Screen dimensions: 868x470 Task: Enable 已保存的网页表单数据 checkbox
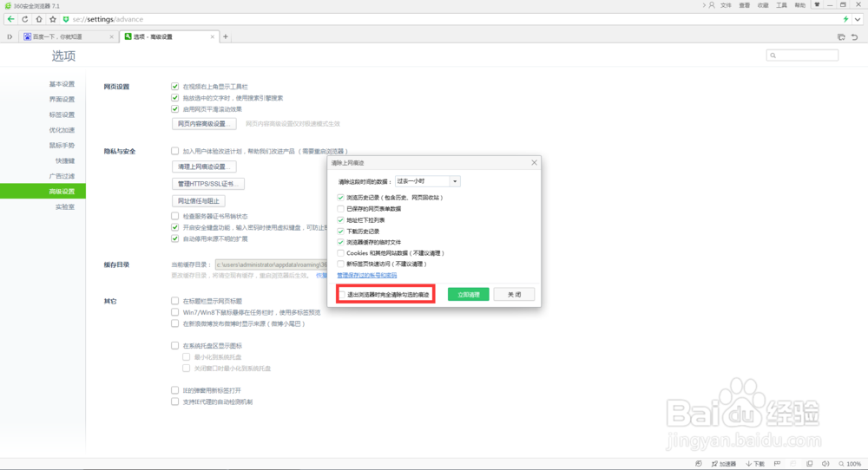tap(340, 208)
